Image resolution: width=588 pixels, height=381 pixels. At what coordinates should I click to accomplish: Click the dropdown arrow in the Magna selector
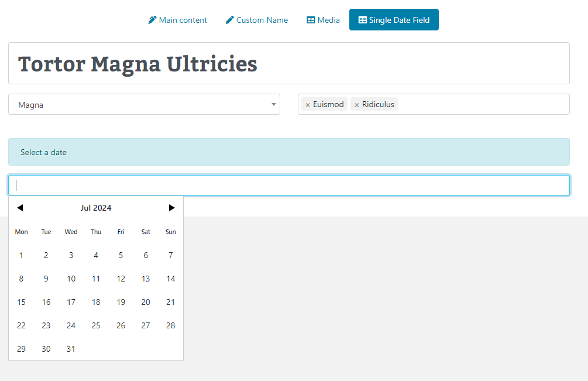pos(273,104)
